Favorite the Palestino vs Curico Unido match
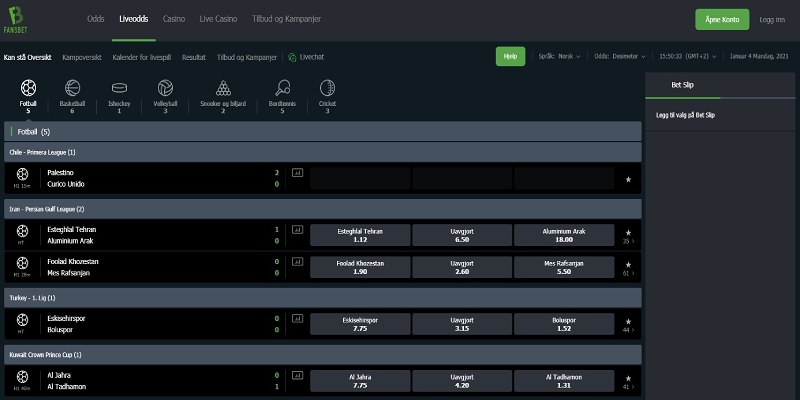 coord(628,179)
